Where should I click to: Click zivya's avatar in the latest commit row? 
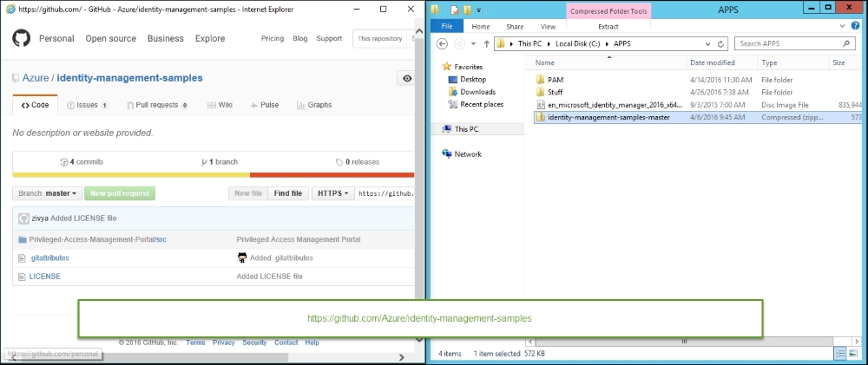23,218
